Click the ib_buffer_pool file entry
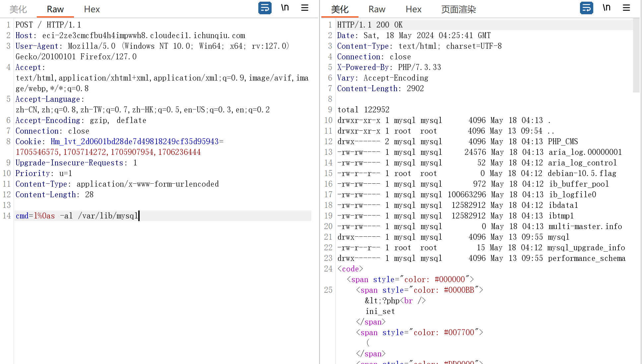The height and width of the screenshot is (364, 643). pyautogui.click(x=579, y=184)
